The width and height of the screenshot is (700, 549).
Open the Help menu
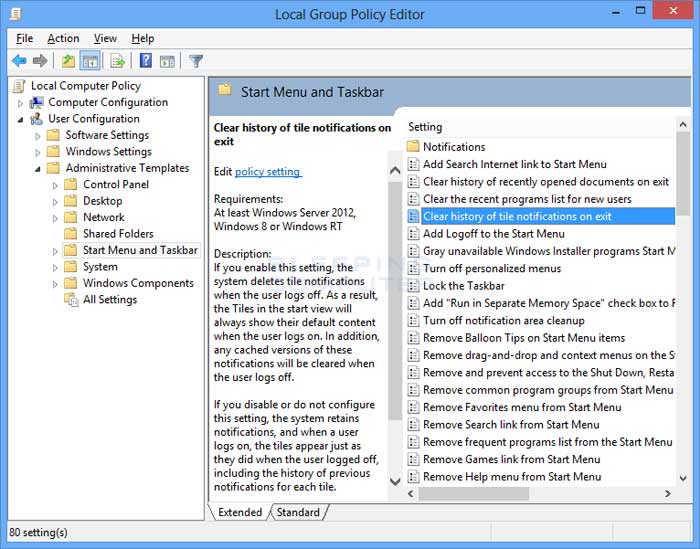point(143,39)
